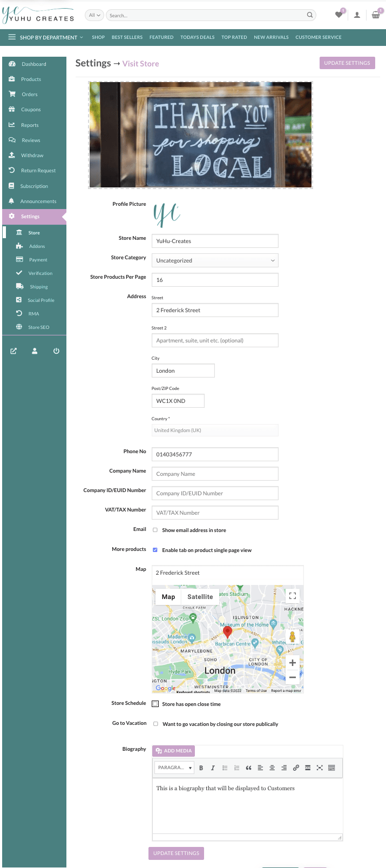The width and height of the screenshot is (386, 868).
Task: Open Coupons in the sidebar
Action: point(34,110)
